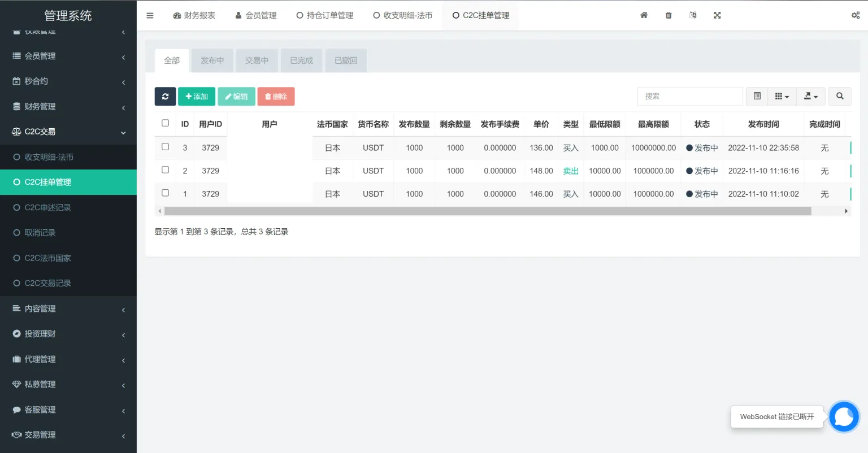Open settings using the gear icon
The width and height of the screenshot is (868, 453).
(x=856, y=15)
